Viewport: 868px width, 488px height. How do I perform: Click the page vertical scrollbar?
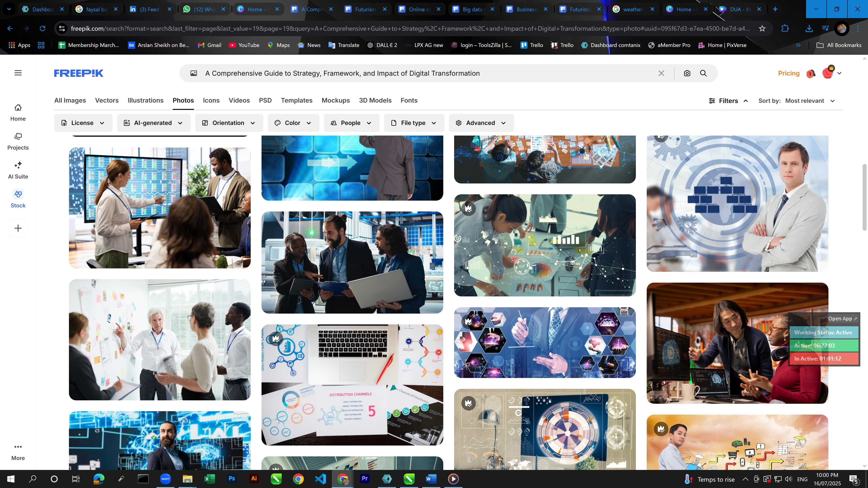[864, 197]
